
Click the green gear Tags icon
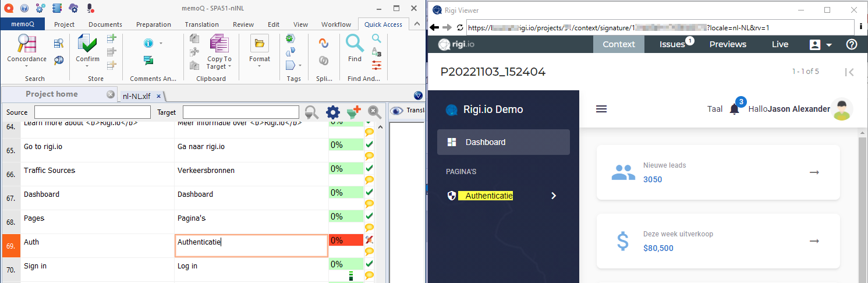[x=290, y=38]
